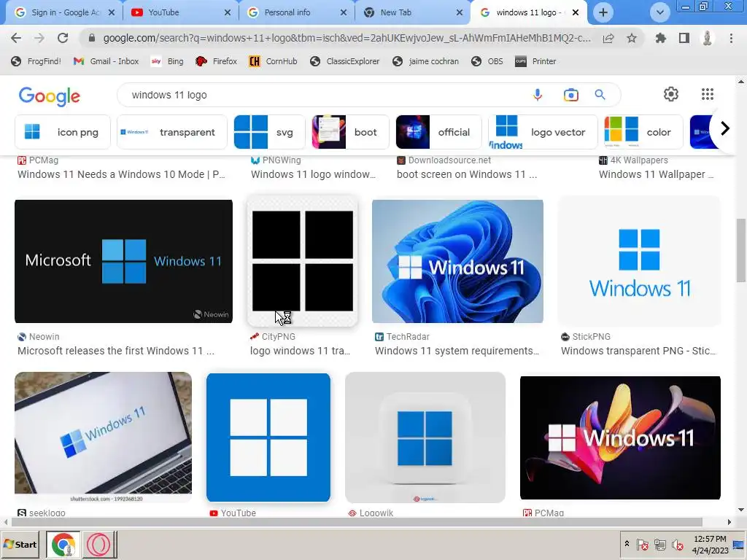Filter by the svg chip
747x560 pixels.
(269, 132)
